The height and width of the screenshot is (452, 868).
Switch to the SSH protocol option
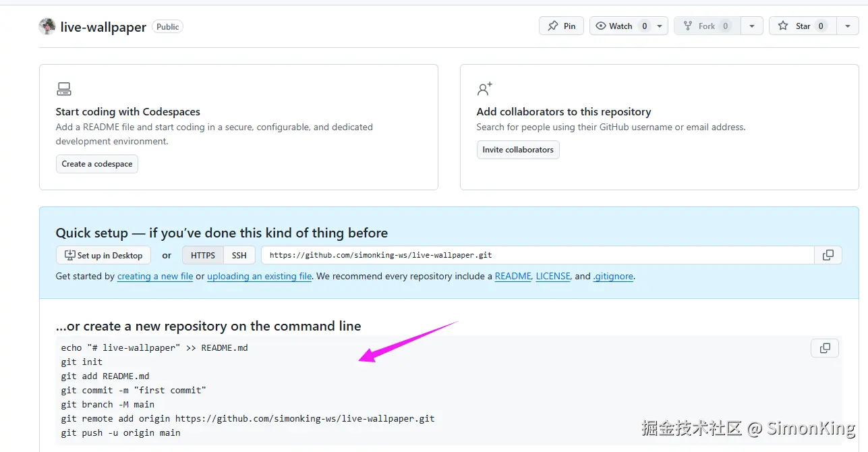pos(239,255)
